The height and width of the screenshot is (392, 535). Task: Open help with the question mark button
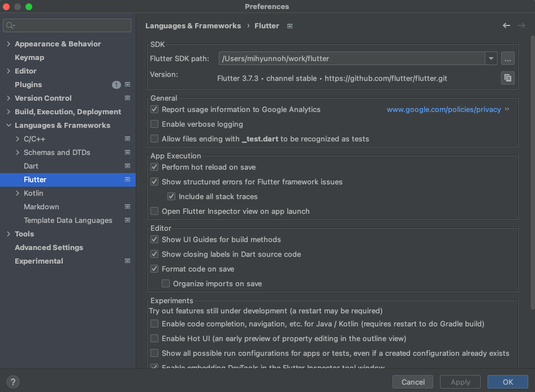(13, 382)
